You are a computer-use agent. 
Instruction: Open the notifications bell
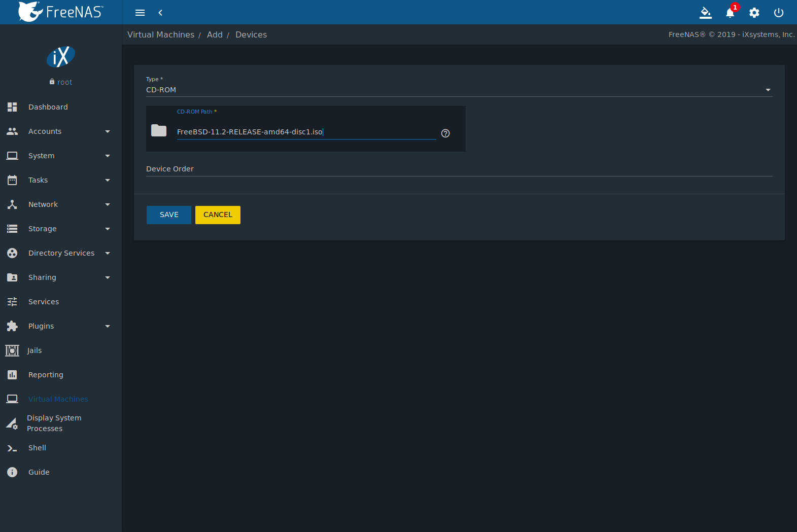pyautogui.click(x=730, y=13)
